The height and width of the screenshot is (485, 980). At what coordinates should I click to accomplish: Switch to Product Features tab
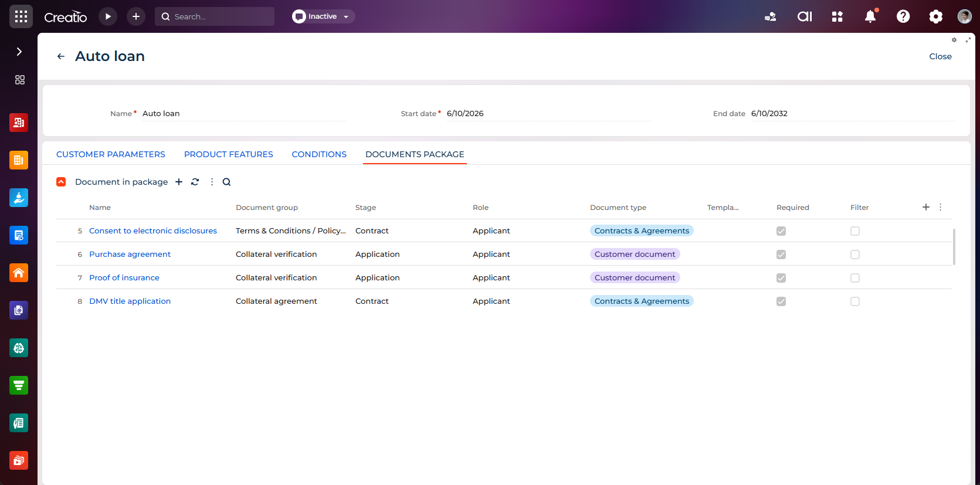[229, 154]
